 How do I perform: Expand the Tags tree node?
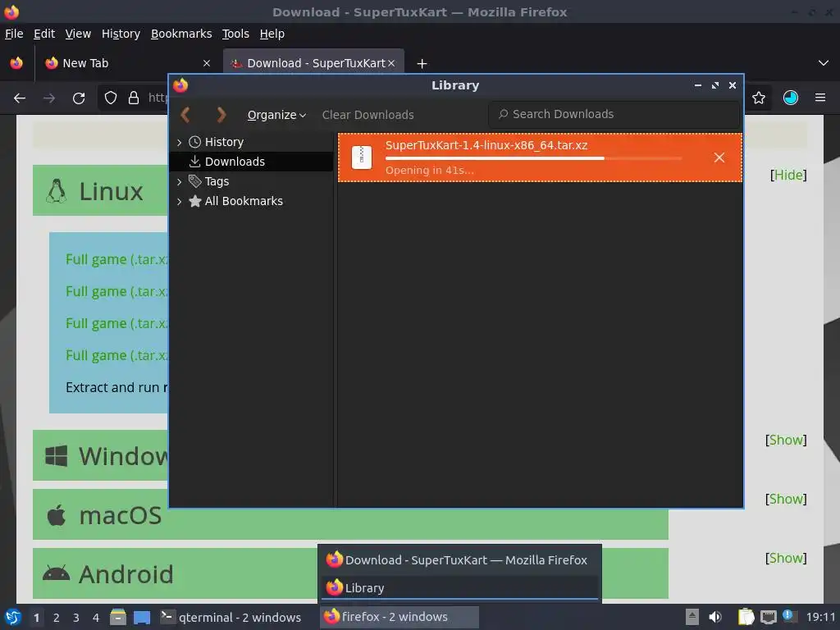(x=180, y=181)
